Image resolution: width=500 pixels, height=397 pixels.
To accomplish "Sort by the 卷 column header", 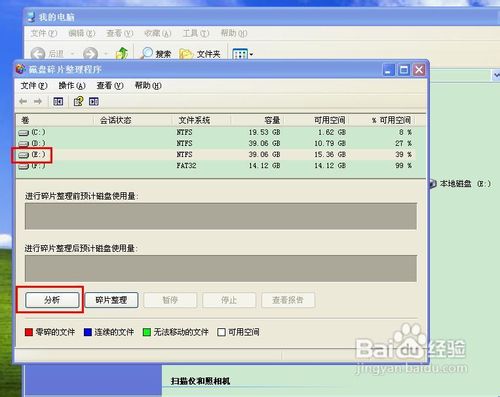I will (54, 120).
